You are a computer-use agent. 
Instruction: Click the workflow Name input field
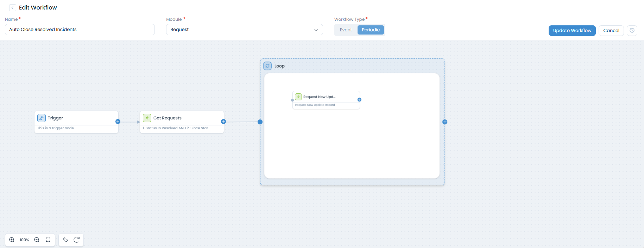80,30
